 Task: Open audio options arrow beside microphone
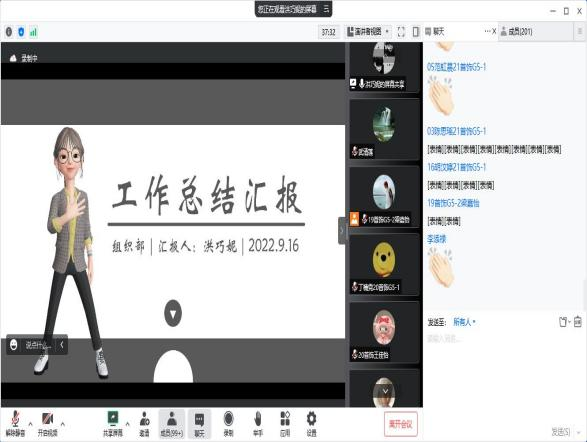[x=30, y=424]
